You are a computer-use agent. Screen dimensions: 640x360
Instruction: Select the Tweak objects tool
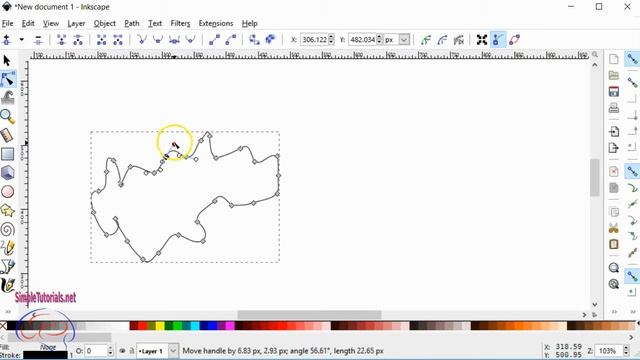click(x=8, y=98)
